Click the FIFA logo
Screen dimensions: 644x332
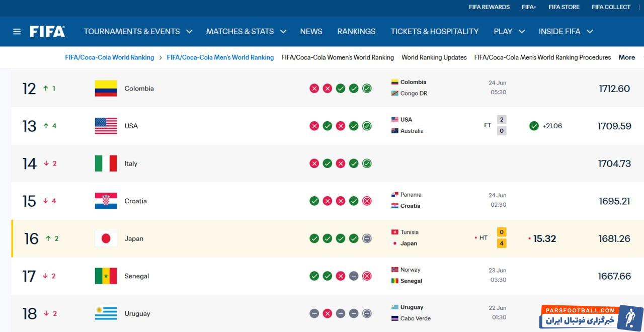47,32
